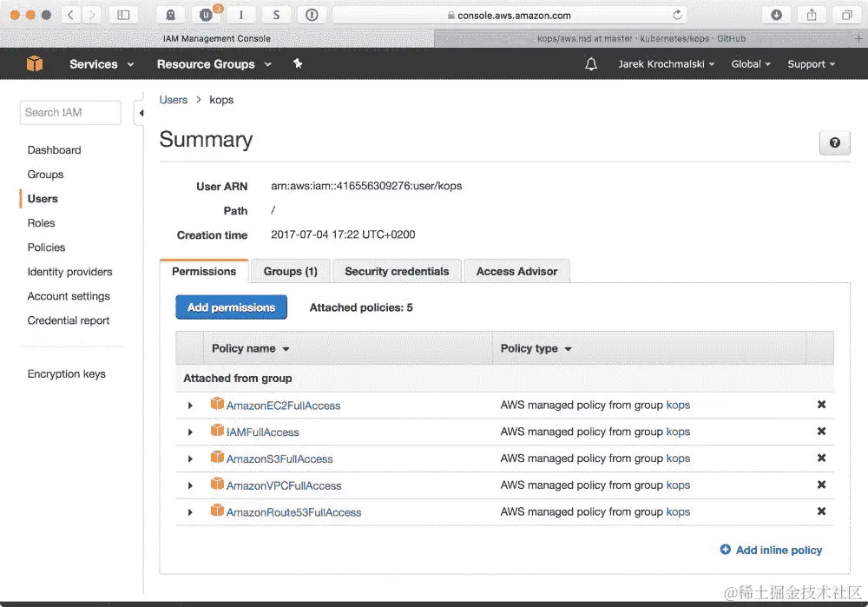This screenshot has height=607, width=868.
Task: Remove AmazonVPCFullAccess policy with X
Action: [821, 485]
